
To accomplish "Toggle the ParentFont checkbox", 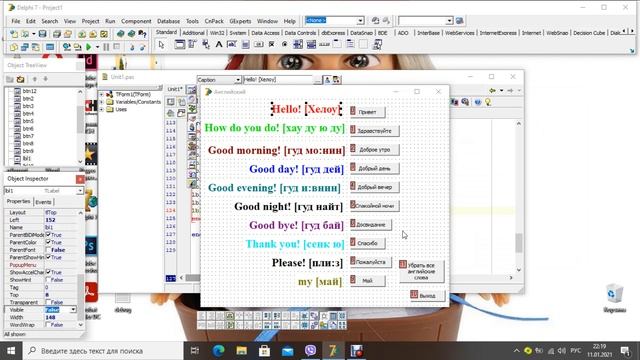I will tap(48, 250).
